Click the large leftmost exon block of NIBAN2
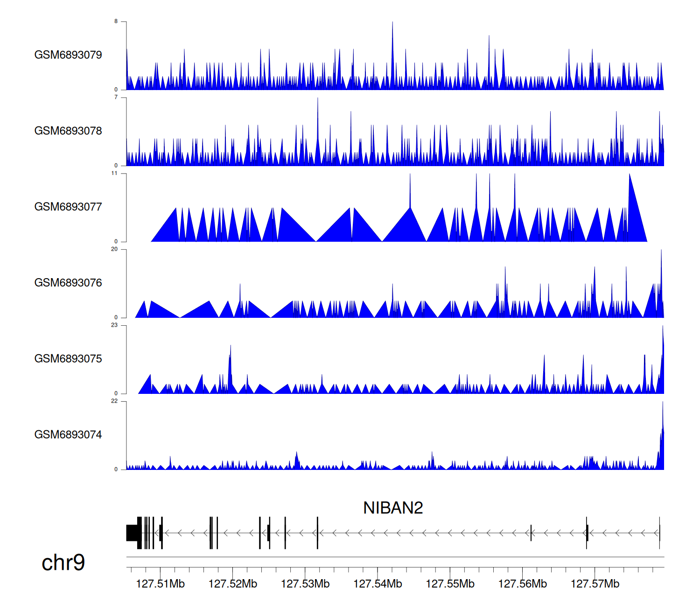This screenshot has width=700, height=616. (x=133, y=533)
